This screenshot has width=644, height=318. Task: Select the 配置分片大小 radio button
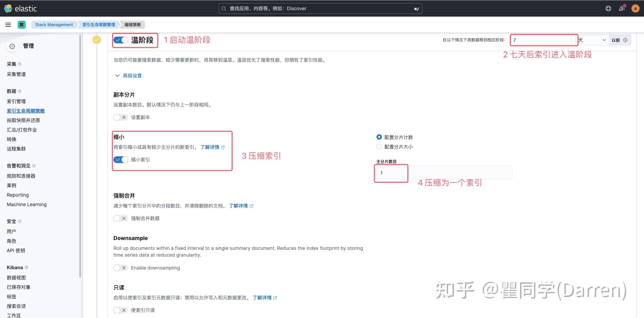(x=379, y=146)
